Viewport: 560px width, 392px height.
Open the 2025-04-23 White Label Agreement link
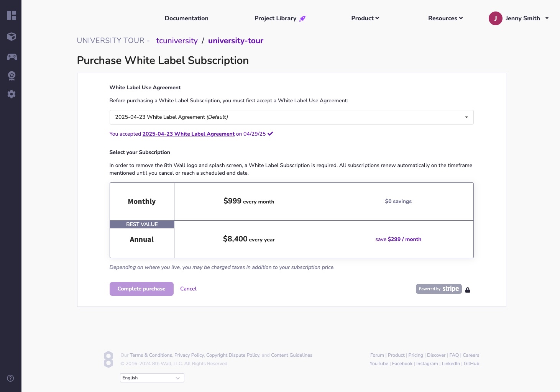point(188,134)
